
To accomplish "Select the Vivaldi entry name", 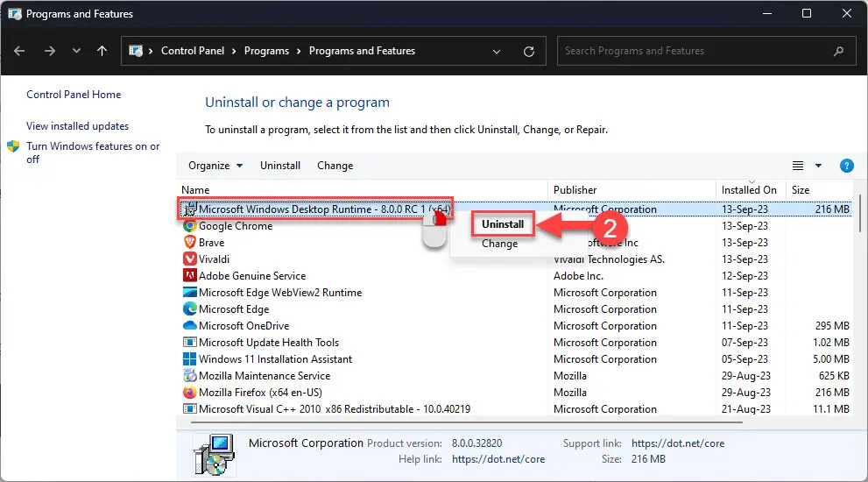I will 214,259.
